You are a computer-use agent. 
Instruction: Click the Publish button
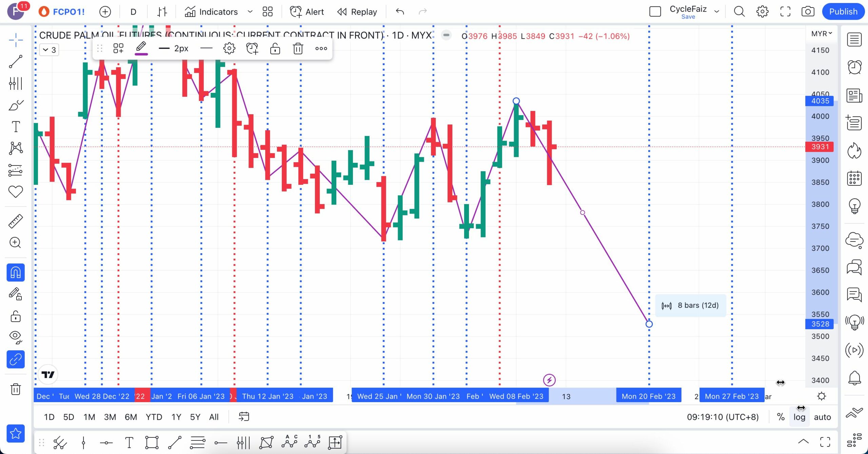[x=843, y=12]
